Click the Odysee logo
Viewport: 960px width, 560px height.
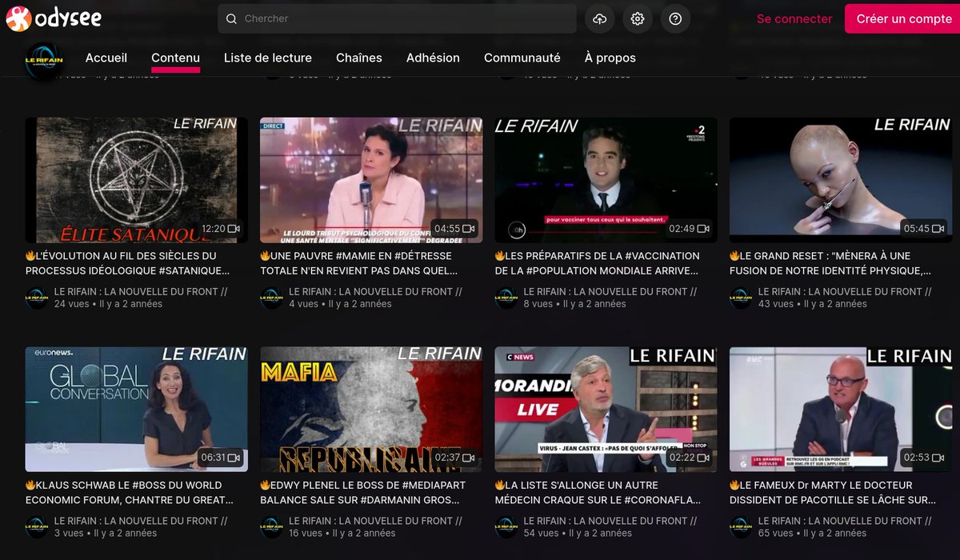coord(54,18)
